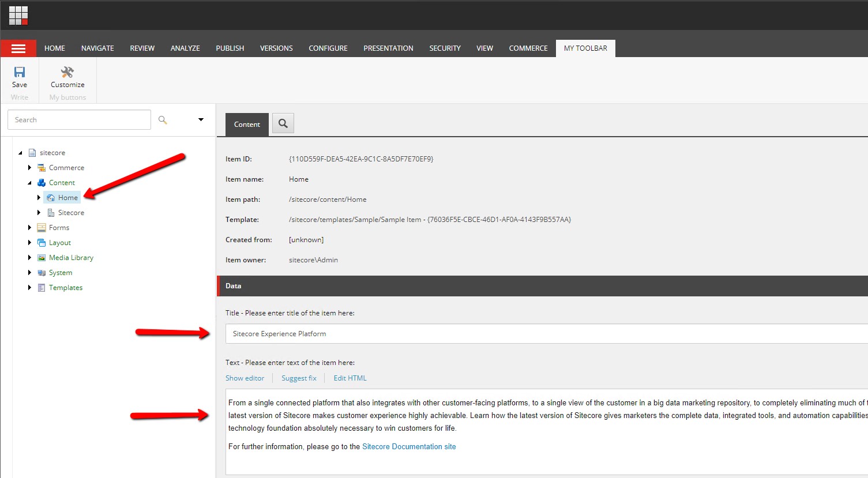
Task: Click the template path value with GUID
Action: pyautogui.click(x=430, y=220)
